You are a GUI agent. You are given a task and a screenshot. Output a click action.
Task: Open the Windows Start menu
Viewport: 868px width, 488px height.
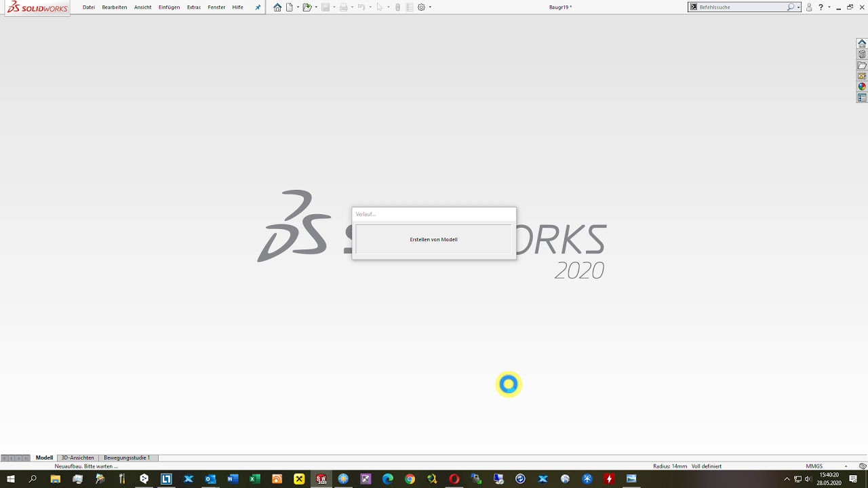[11, 479]
